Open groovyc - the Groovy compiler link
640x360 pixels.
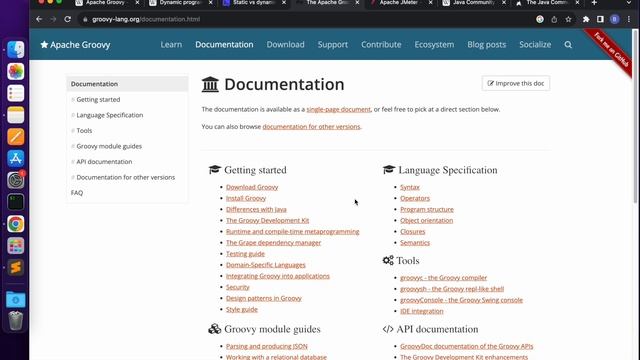click(443, 278)
